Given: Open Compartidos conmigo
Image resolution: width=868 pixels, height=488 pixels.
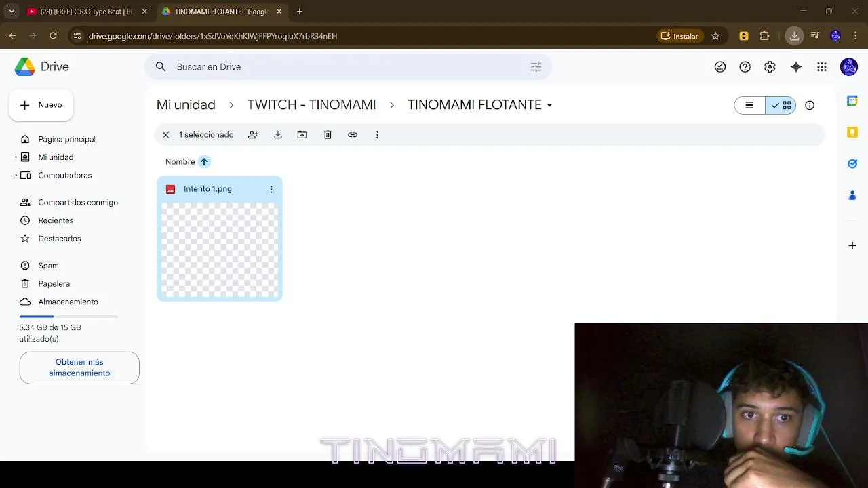Looking at the screenshot, I should [x=78, y=203].
